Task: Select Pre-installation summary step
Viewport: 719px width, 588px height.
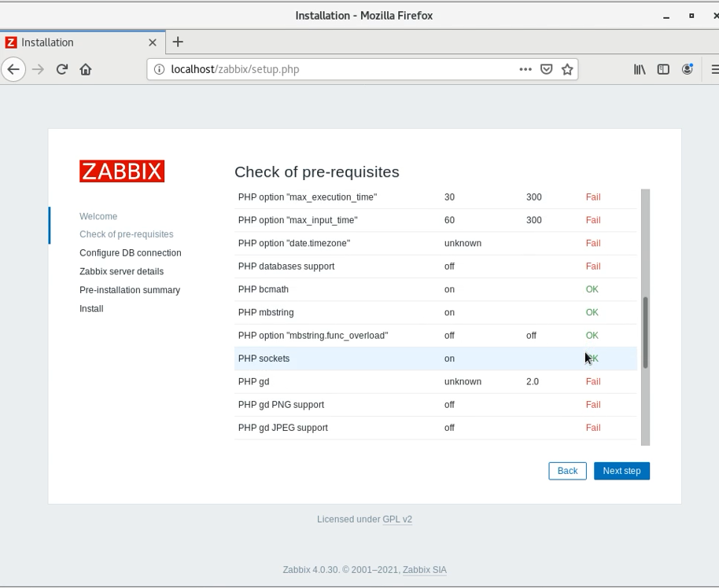Action: tap(130, 290)
